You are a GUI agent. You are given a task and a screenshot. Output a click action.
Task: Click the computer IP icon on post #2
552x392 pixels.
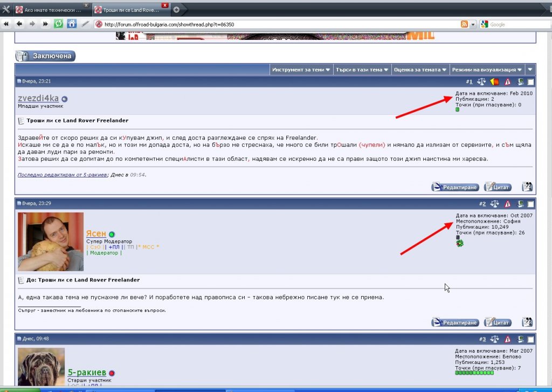(520, 204)
